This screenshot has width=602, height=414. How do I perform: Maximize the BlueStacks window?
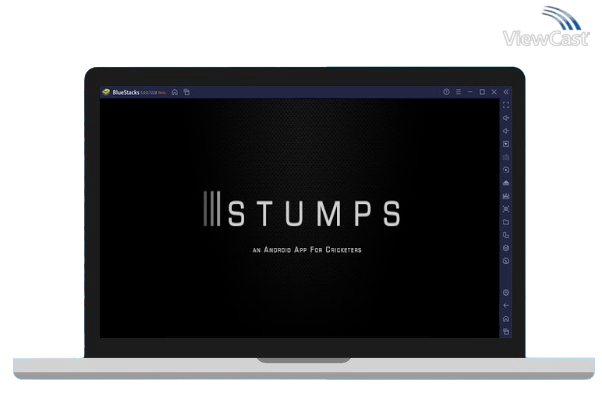(482, 92)
